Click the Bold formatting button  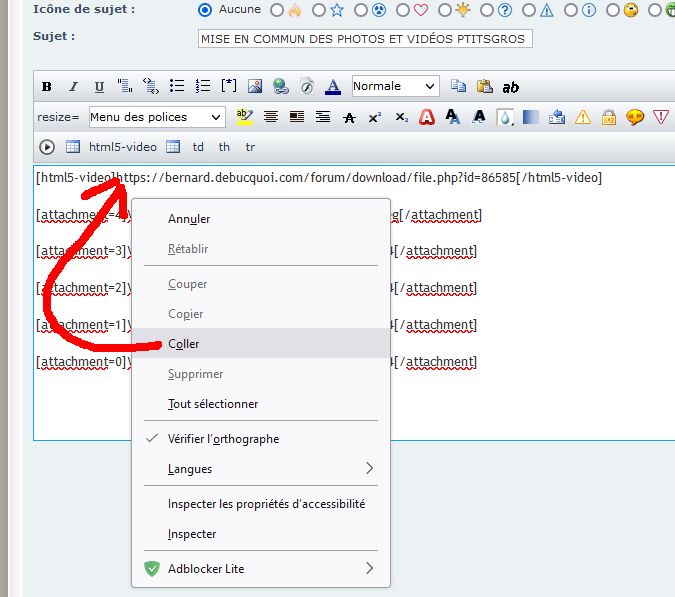[46, 87]
